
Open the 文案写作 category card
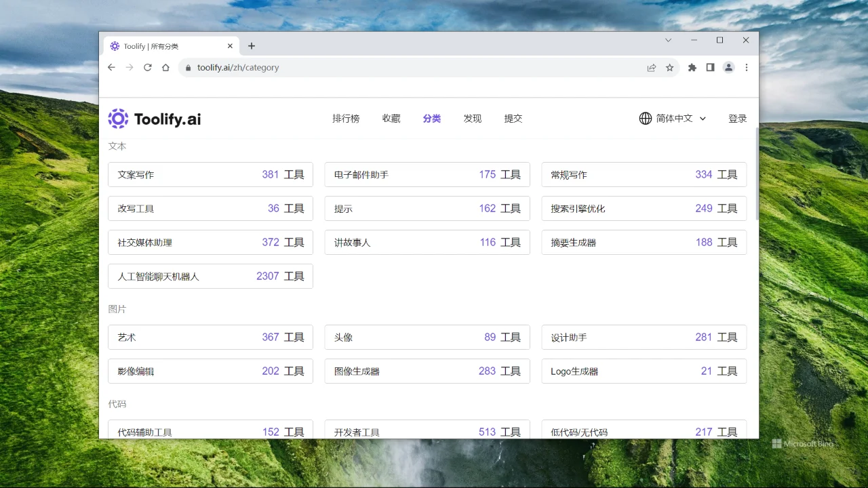(210, 174)
